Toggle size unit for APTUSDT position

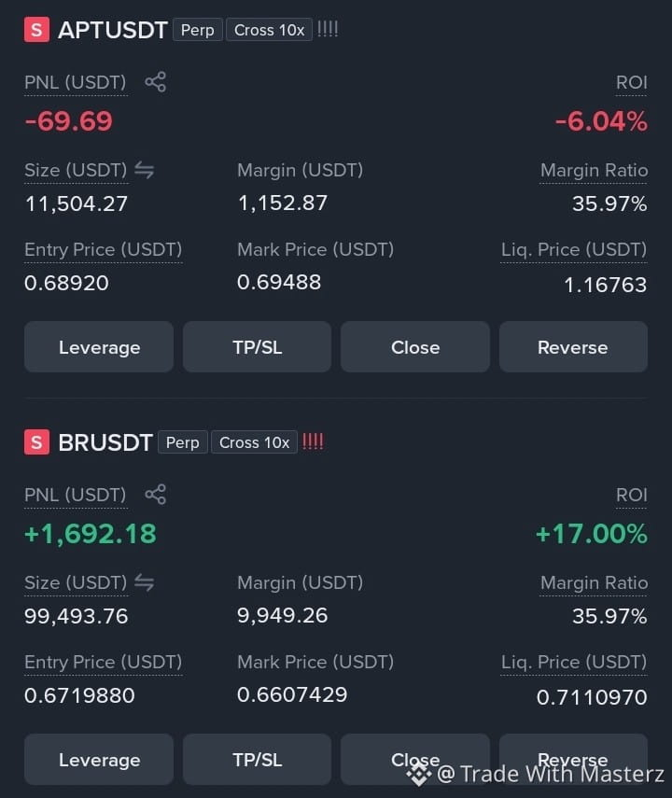144,170
